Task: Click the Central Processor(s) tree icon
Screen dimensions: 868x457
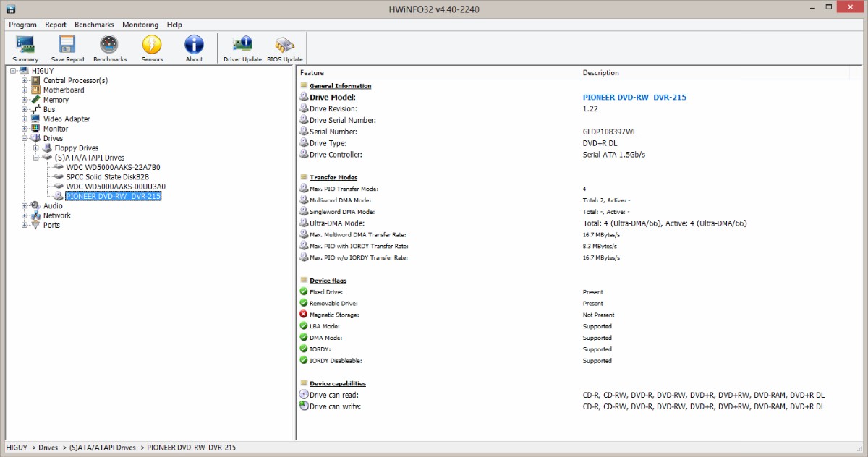Action: pyautogui.click(x=35, y=80)
